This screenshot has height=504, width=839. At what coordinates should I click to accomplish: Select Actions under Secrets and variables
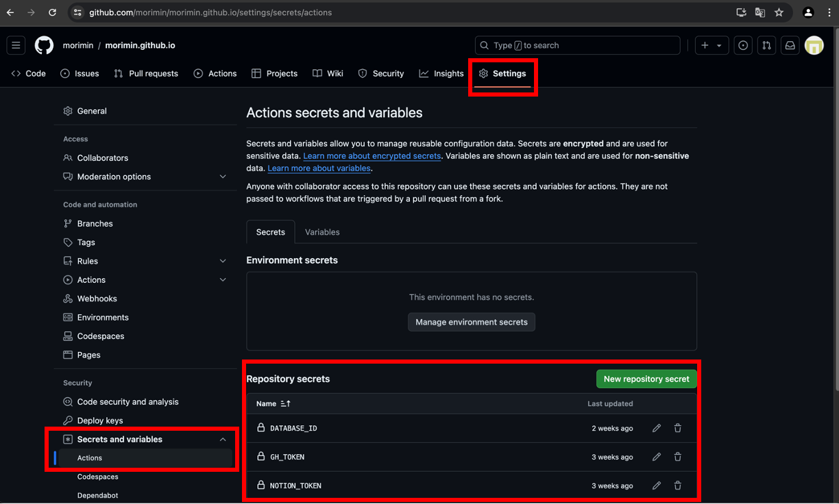click(x=145, y=458)
